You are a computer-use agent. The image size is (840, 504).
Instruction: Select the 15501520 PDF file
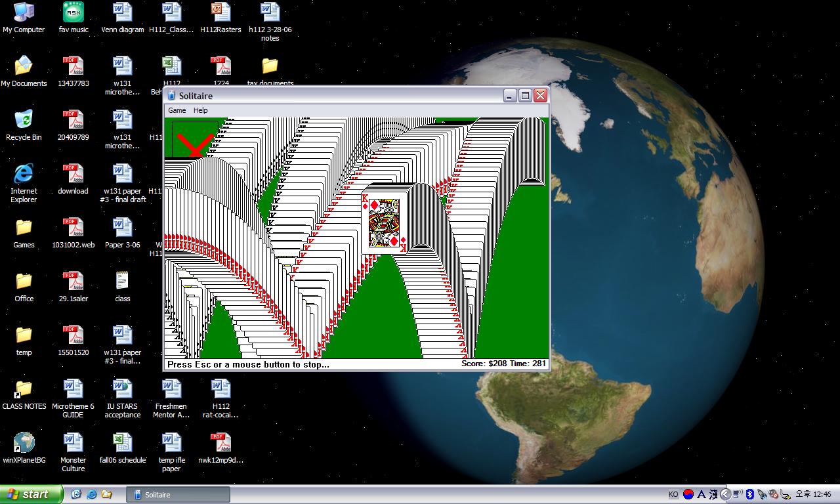pos(73,341)
